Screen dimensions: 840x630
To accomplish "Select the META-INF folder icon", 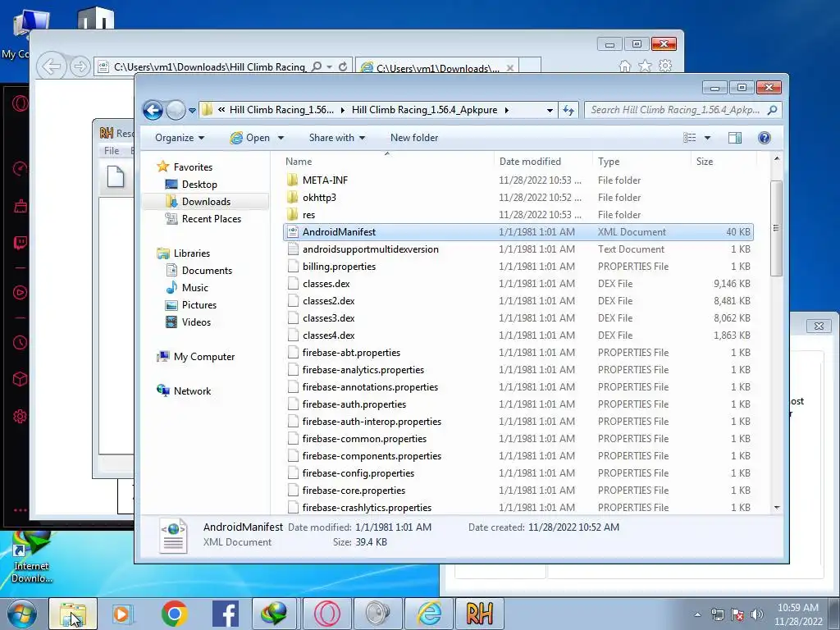I will 293,180.
